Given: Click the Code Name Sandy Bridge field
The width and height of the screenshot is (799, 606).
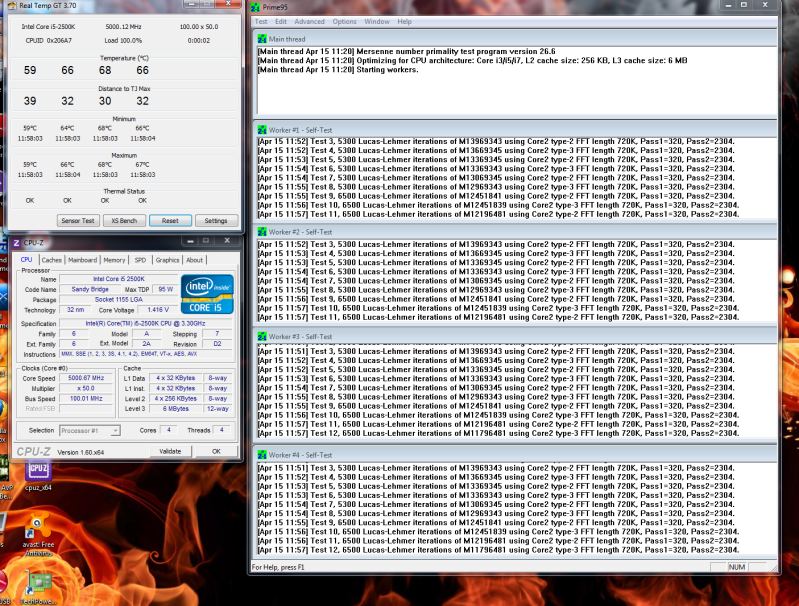Looking at the screenshot, I should (90, 289).
